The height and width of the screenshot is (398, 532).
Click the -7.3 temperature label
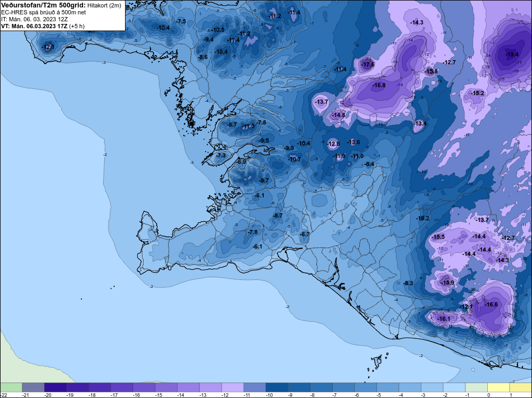click(221, 155)
